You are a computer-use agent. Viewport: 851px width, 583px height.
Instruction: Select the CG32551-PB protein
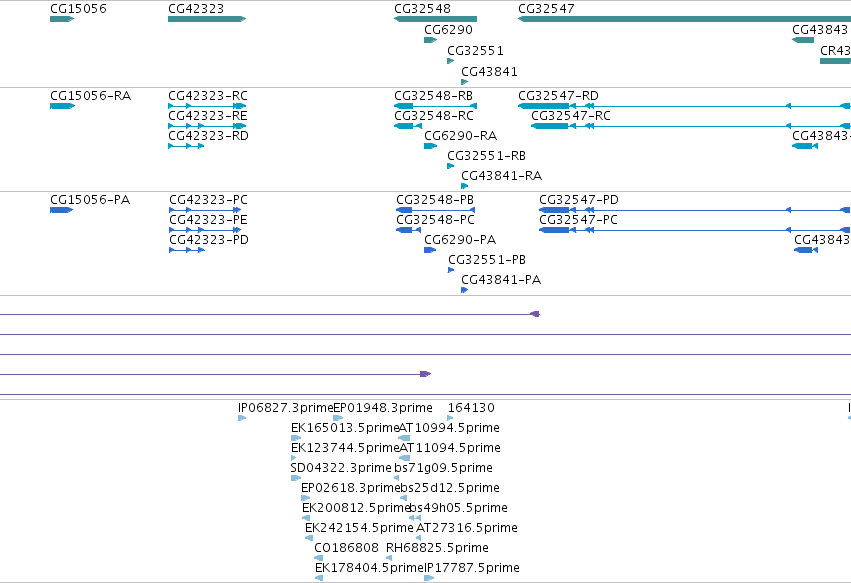click(x=451, y=270)
